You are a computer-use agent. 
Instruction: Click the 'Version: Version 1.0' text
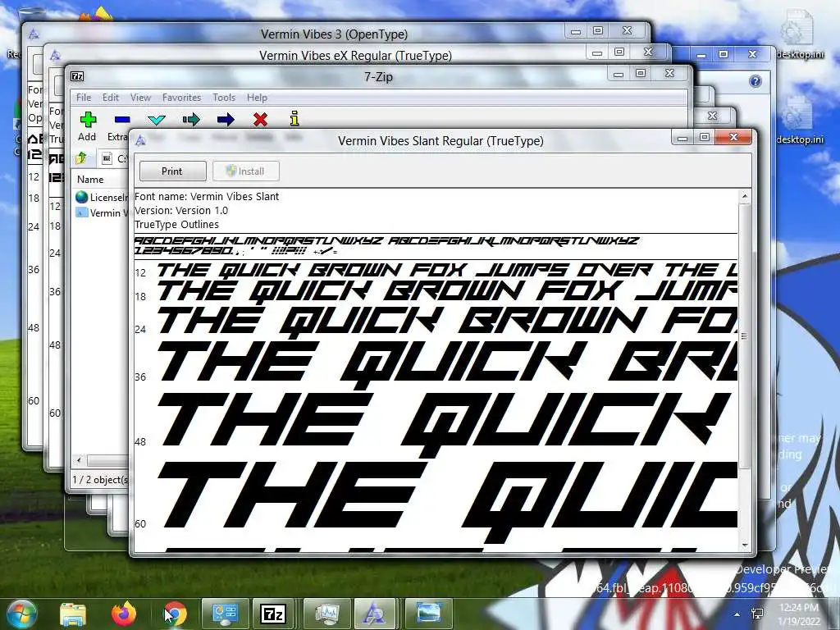[x=181, y=211]
